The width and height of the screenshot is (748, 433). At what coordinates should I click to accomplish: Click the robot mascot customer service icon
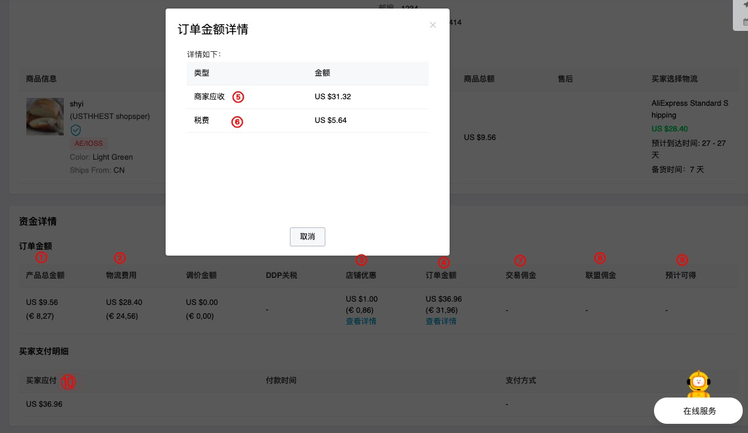(699, 384)
